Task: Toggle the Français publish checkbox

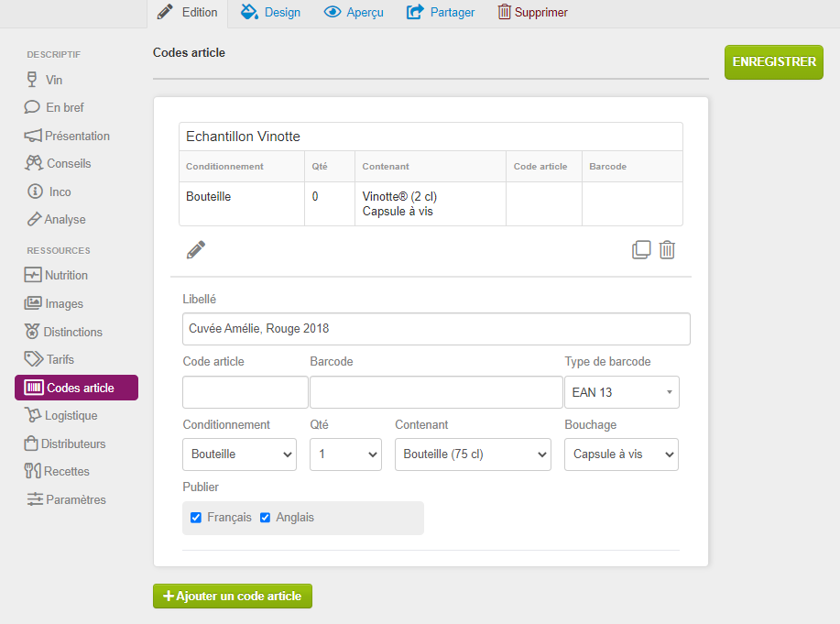Action: (x=196, y=518)
